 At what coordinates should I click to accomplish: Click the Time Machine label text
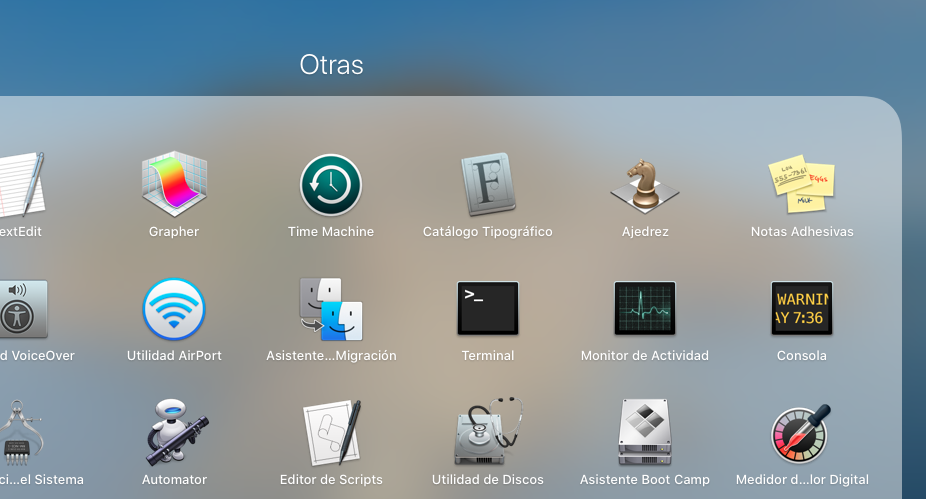pos(331,231)
